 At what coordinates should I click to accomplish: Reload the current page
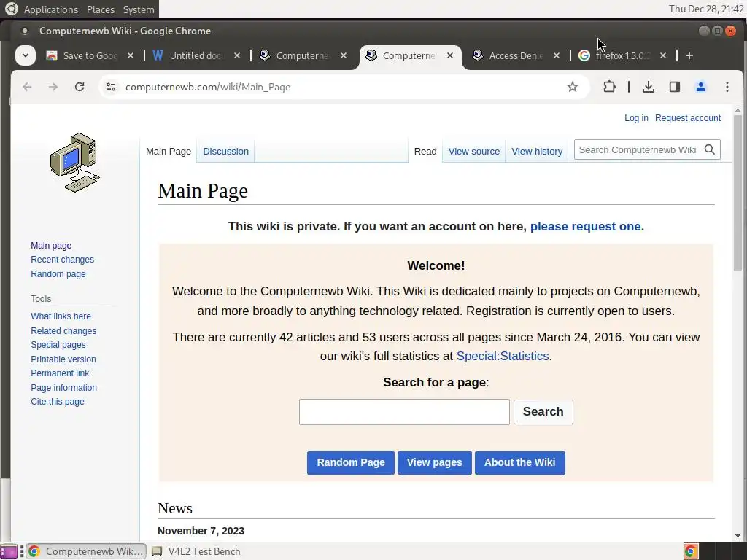point(80,87)
